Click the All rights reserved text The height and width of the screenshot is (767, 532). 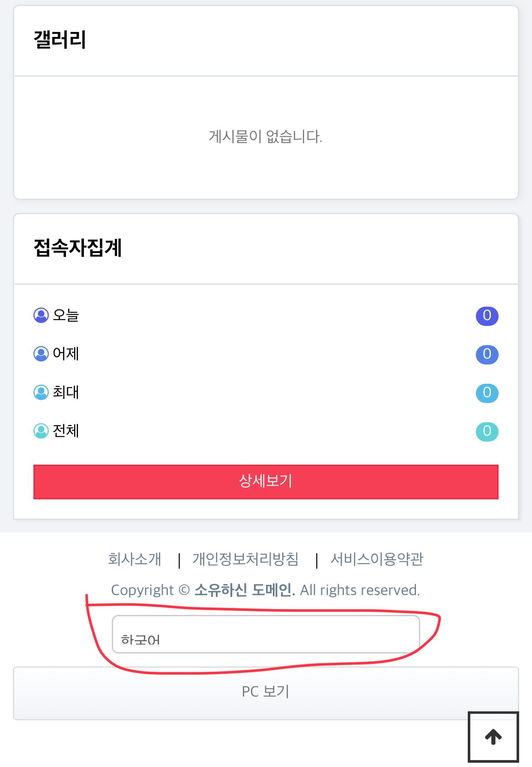click(360, 590)
